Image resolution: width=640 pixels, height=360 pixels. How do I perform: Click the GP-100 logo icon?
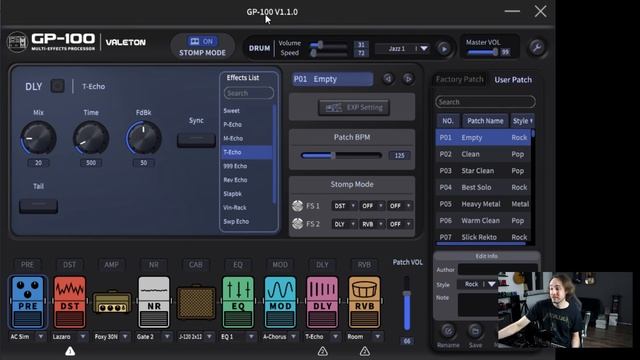pos(17,42)
